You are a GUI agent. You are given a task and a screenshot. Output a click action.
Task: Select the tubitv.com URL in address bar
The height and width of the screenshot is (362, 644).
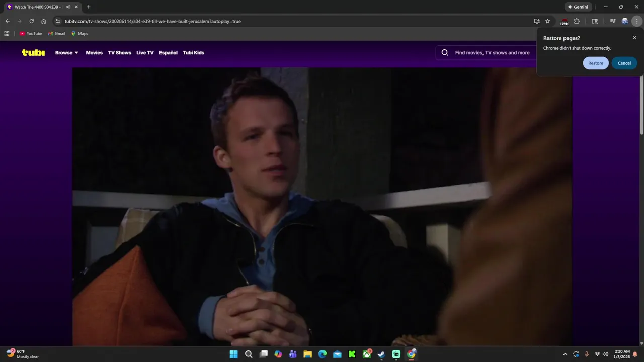pos(153,21)
